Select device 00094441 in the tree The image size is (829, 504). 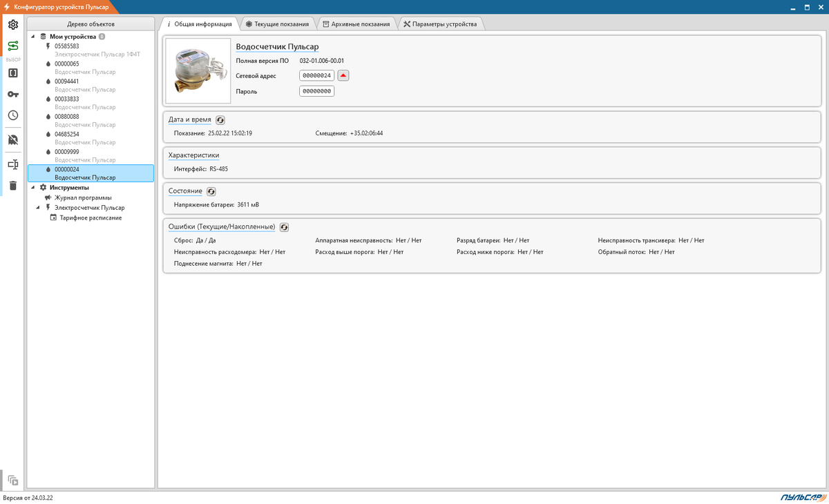90,85
